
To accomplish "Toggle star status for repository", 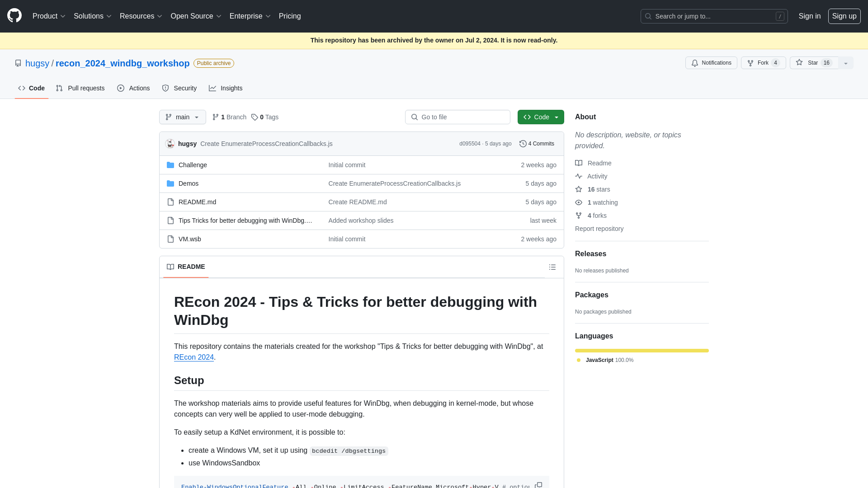I will pyautogui.click(x=812, y=62).
